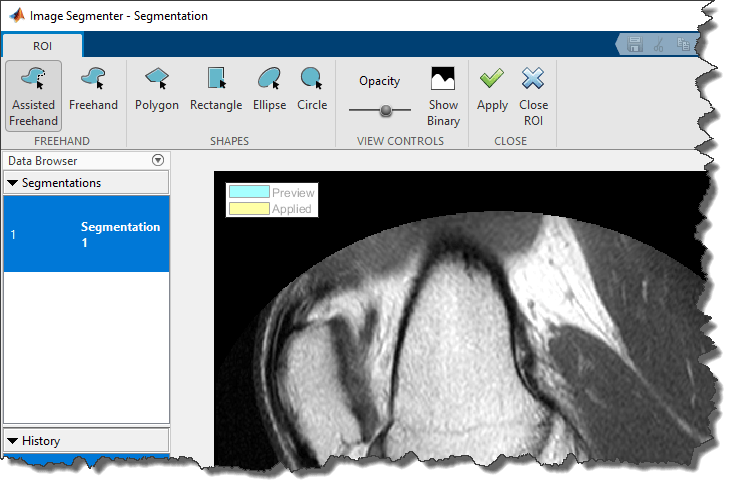Click the MATLAB logo in the title bar
The height and width of the screenshot is (494, 740).
(17, 15)
